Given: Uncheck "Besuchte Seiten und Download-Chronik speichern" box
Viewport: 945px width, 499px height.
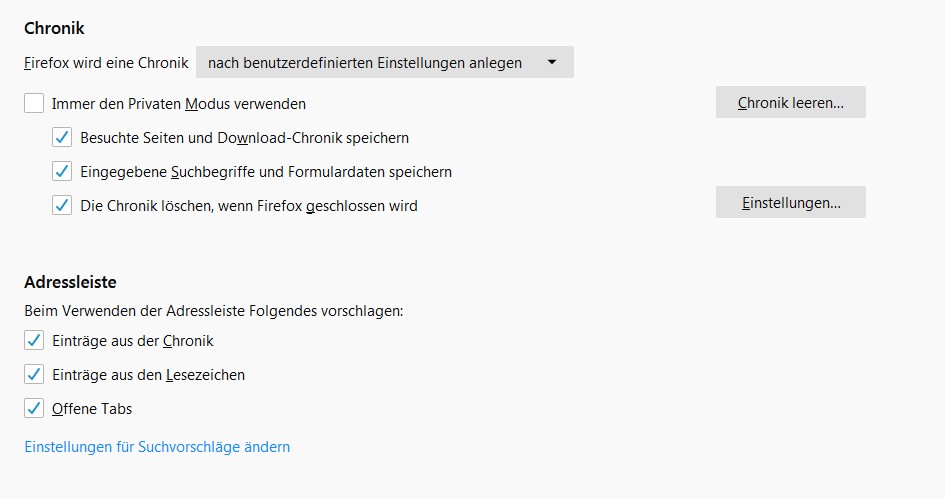Looking at the screenshot, I should click(x=62, y=137).
